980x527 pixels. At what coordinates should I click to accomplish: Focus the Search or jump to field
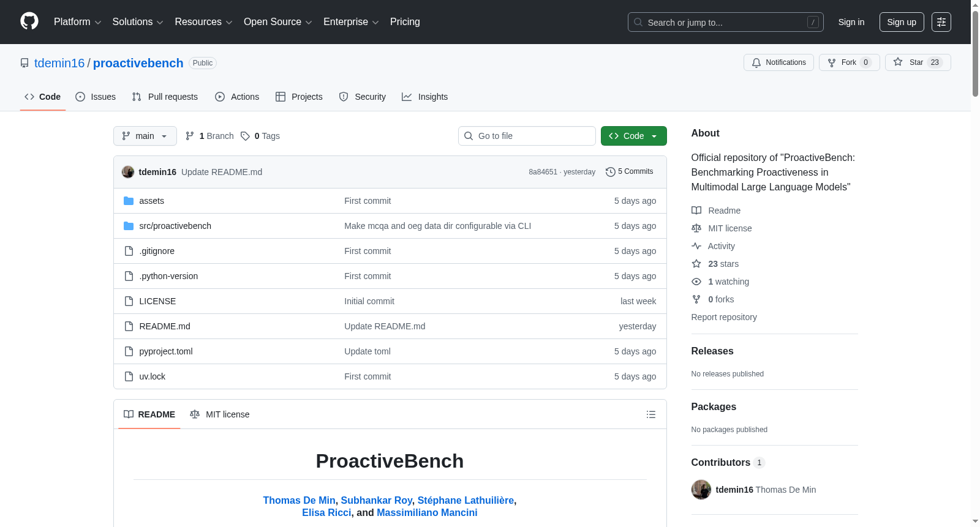pos(726,22)
